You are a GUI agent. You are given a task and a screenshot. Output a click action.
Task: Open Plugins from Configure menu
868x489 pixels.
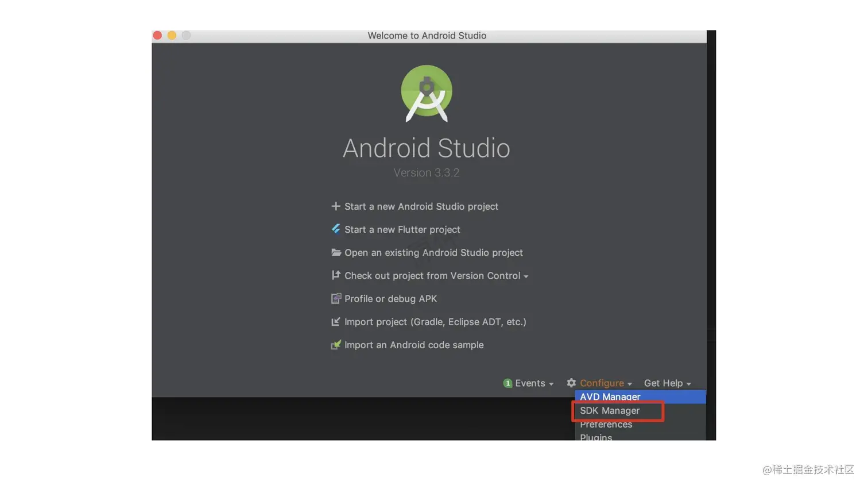[x=640, y=437]
